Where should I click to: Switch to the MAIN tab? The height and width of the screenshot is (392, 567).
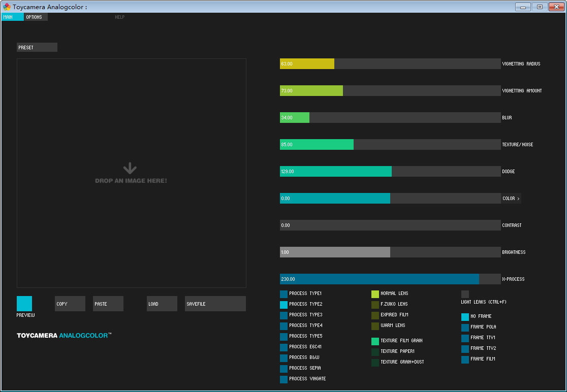pyautogui.click(x=13, y=17)
